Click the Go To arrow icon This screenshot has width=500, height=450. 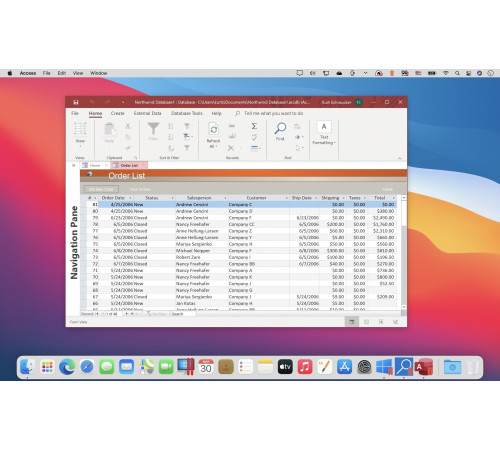298,137
